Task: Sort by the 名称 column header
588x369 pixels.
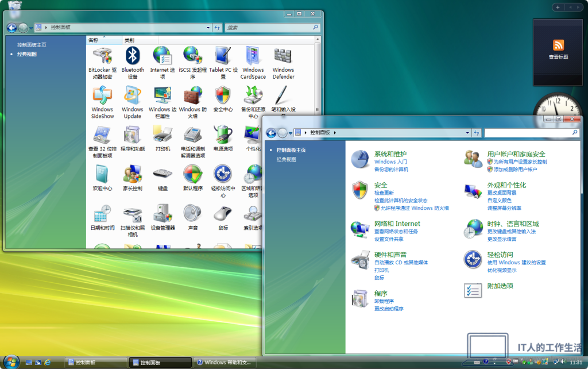Action: coord(105,40)
